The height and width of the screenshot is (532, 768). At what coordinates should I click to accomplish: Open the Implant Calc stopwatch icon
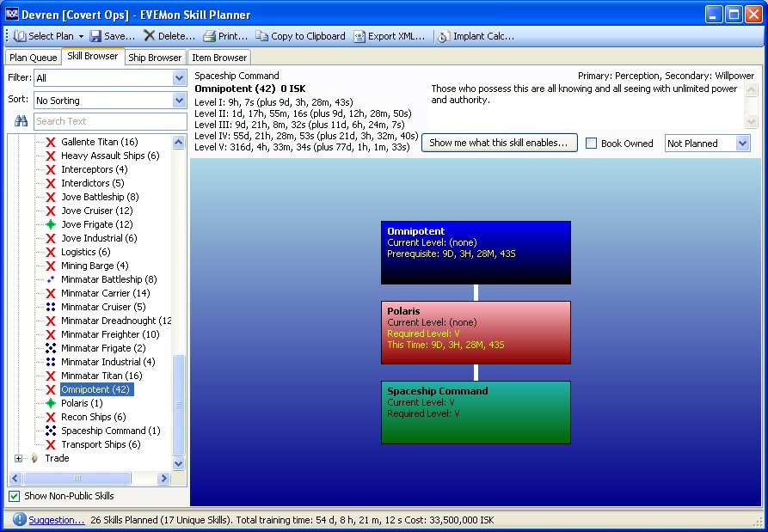(444, 37)
